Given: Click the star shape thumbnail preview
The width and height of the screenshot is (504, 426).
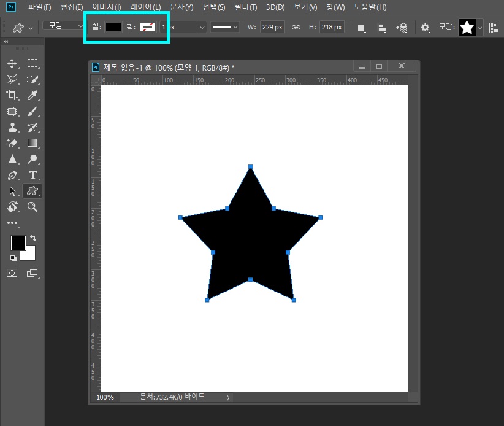Looking at the screenshot, I should coord(467,28).
